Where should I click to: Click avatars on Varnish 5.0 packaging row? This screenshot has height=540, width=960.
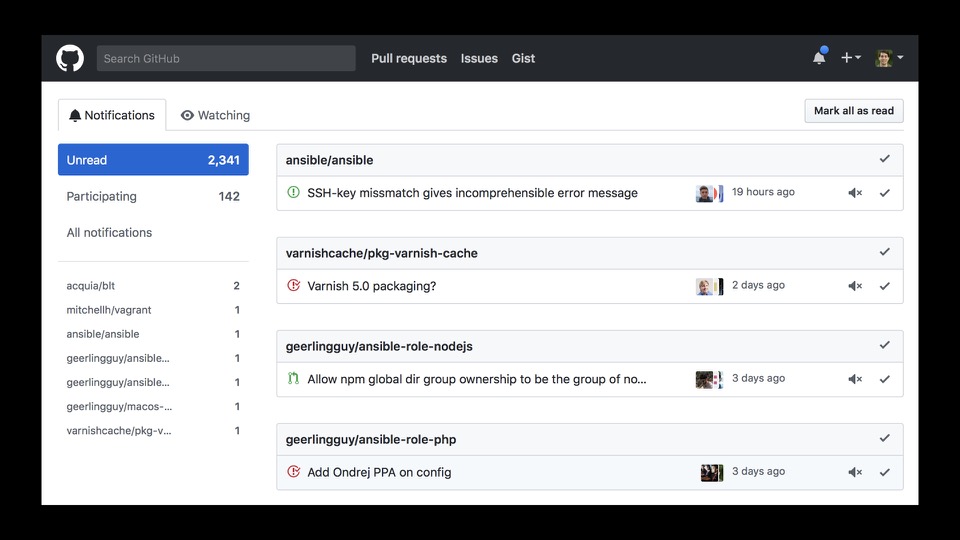coord(710,286)
